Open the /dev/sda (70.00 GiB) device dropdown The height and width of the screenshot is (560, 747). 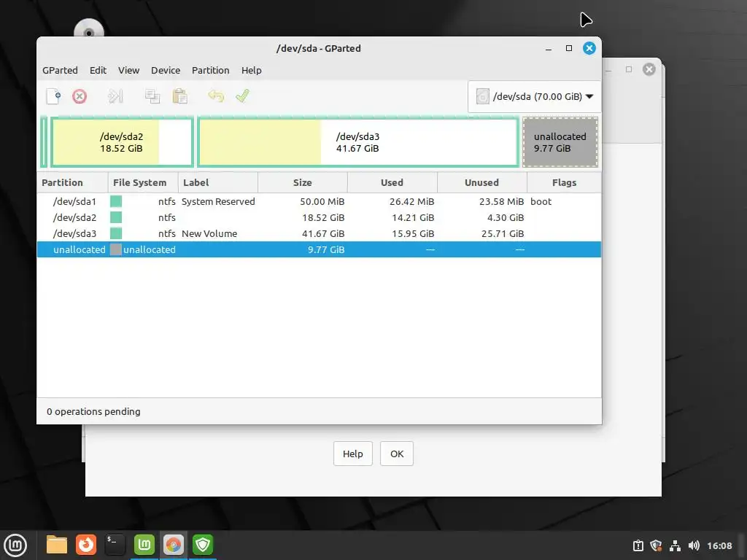coord(535,97)
